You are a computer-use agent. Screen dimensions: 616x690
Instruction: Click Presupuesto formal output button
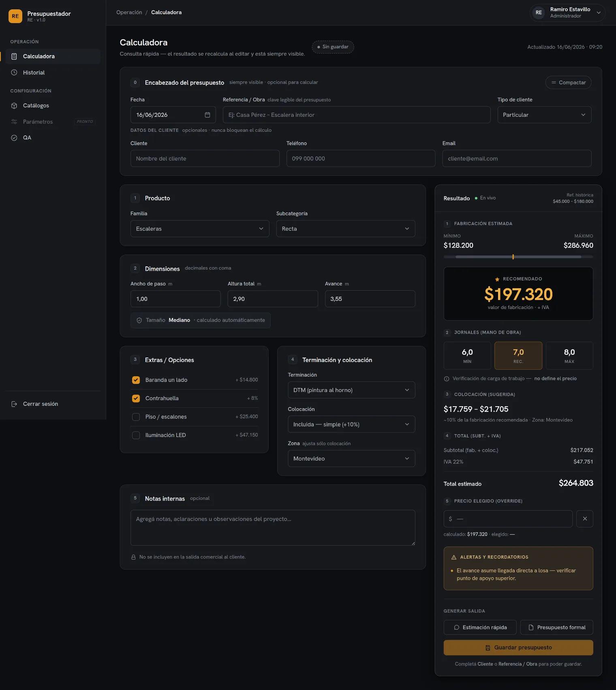click(x=557, y=627)
